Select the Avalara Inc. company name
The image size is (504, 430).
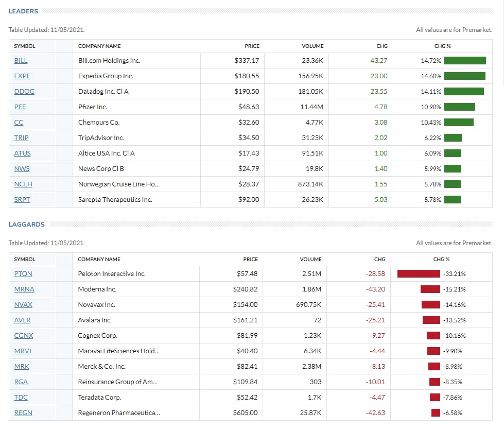95,320
